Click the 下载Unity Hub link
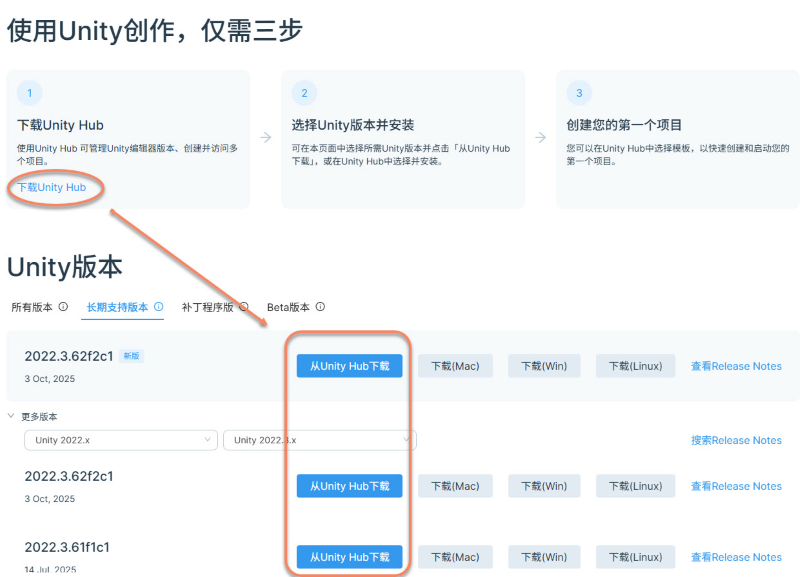The width and height of the screenshot is (800, 577). coord(52,187)
